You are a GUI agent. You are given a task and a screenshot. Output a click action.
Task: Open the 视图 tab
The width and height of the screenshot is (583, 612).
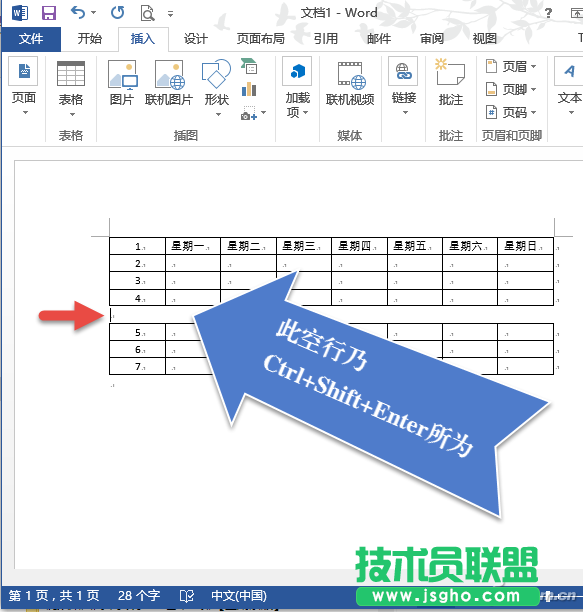485,39
